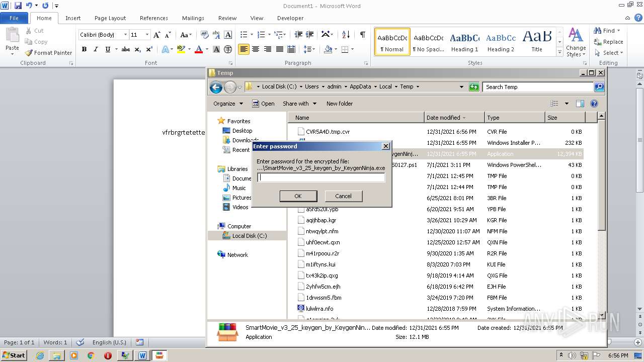Switch to References tab
644x362 pixels.
[x=154, y=18]
